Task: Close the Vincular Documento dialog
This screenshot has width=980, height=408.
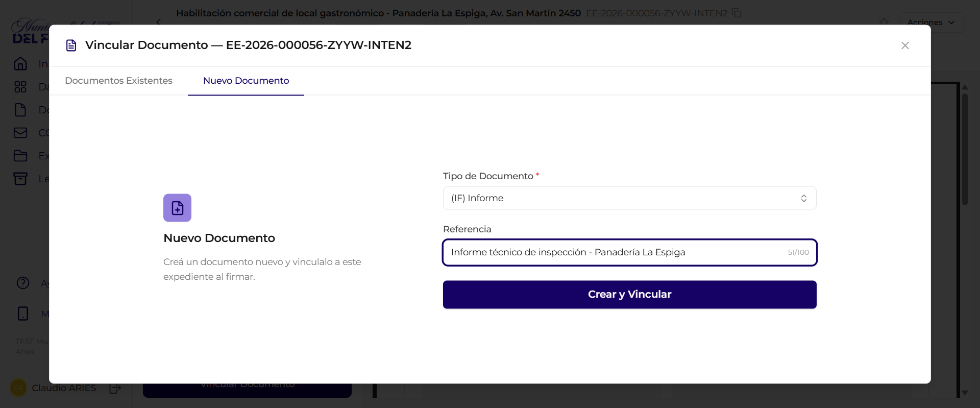Action: (x=905, y=45)
